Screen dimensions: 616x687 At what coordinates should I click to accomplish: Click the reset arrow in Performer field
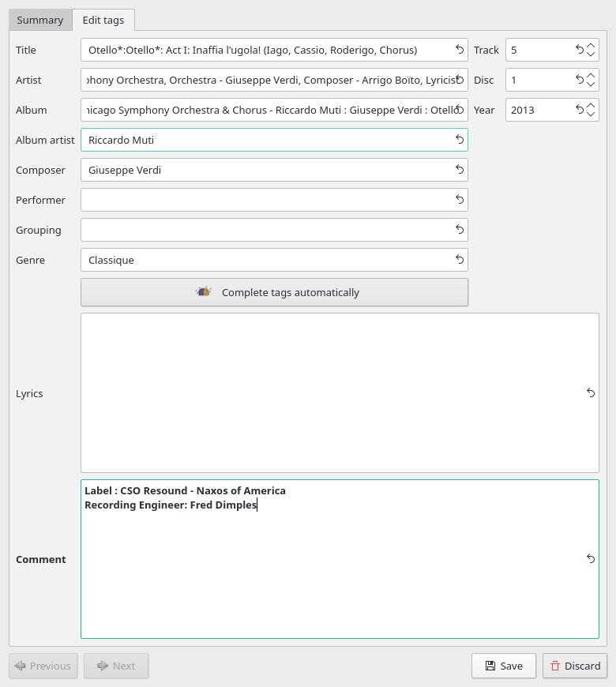click(460, 200)
